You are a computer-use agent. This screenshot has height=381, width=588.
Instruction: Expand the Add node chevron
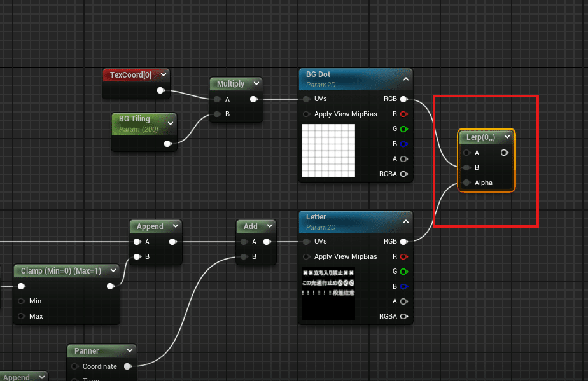click(x=270, y=226)
